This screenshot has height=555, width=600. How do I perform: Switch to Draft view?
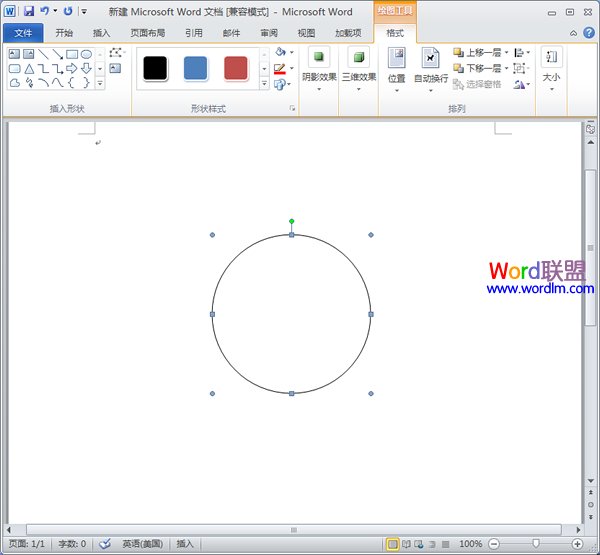(x=445, y=544)
